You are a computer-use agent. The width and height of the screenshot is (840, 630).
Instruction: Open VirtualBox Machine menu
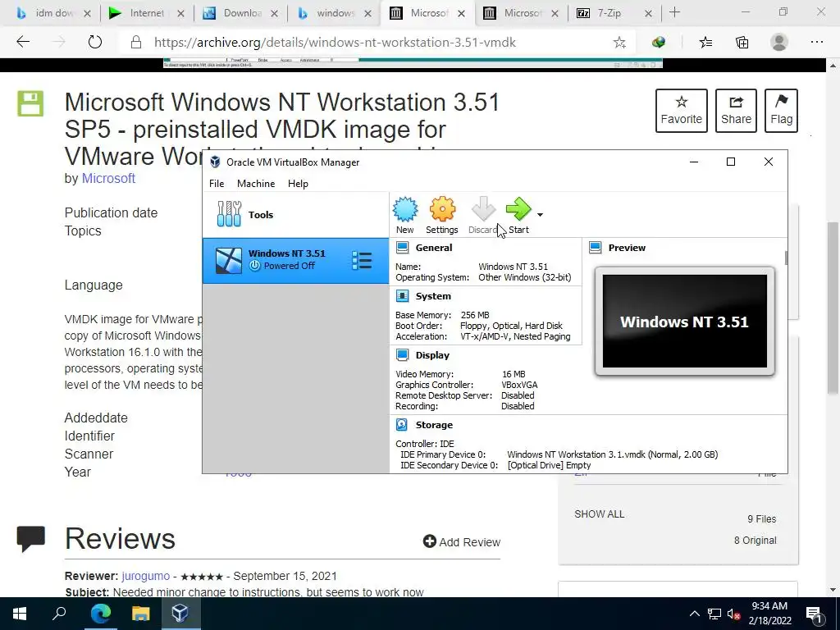pos(256,183)
